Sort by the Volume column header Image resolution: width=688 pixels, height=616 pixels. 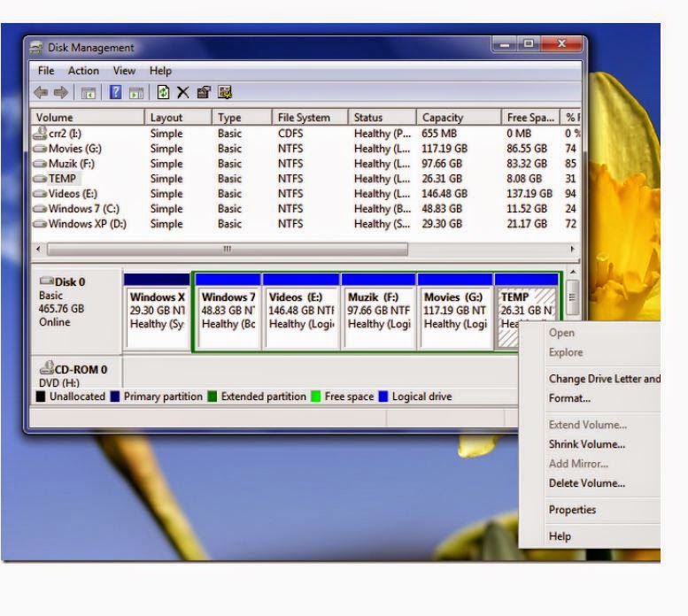click(x=88, y=118)
